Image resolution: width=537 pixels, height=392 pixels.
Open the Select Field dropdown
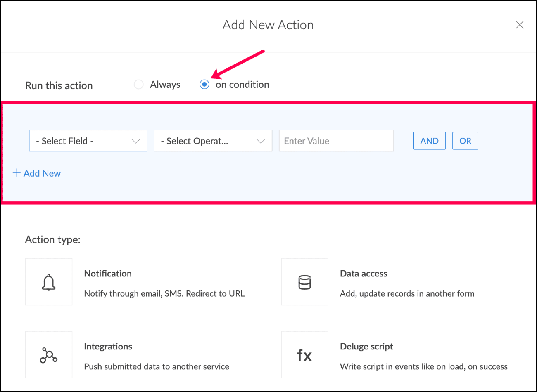tap(88, 141)
